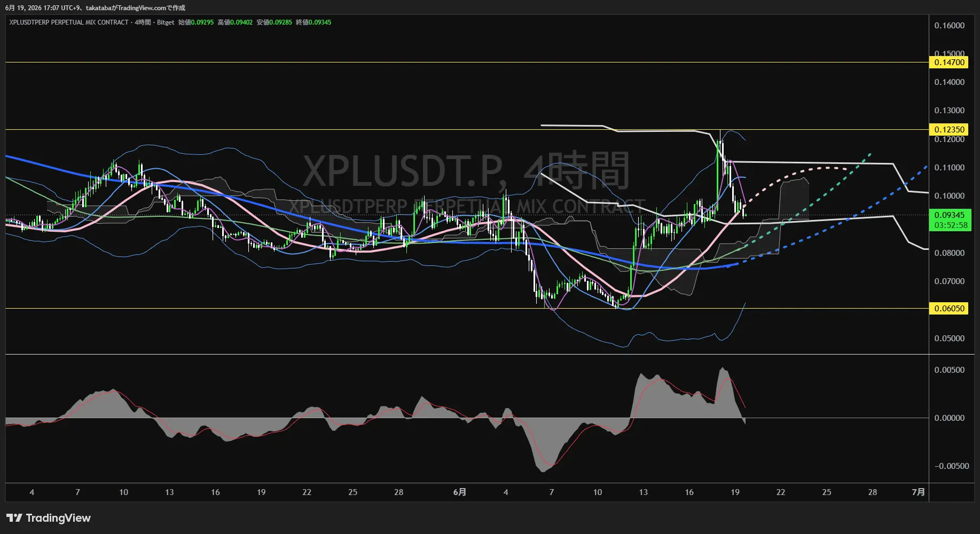Viewport: 980px width, 534px height.
Task: Click the −0.00500 indicator axis label
Action: (x=951, y=466)
